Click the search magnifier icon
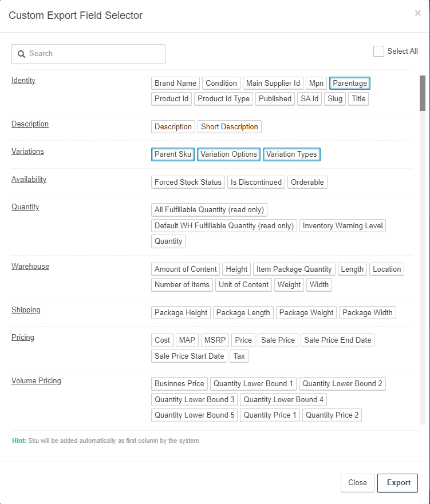Image resolution: width=430 pixels, height=504 pixels. coord(22,54)
